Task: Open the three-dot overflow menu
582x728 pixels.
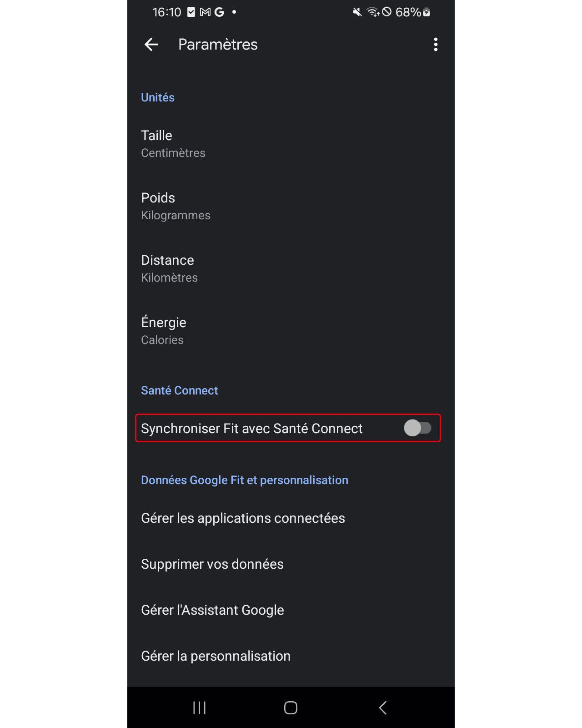Action: [x=436, y=45]
